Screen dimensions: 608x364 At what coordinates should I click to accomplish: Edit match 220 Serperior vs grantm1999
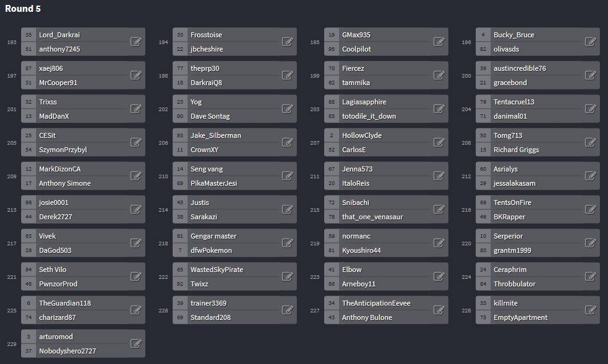(591, 243)
